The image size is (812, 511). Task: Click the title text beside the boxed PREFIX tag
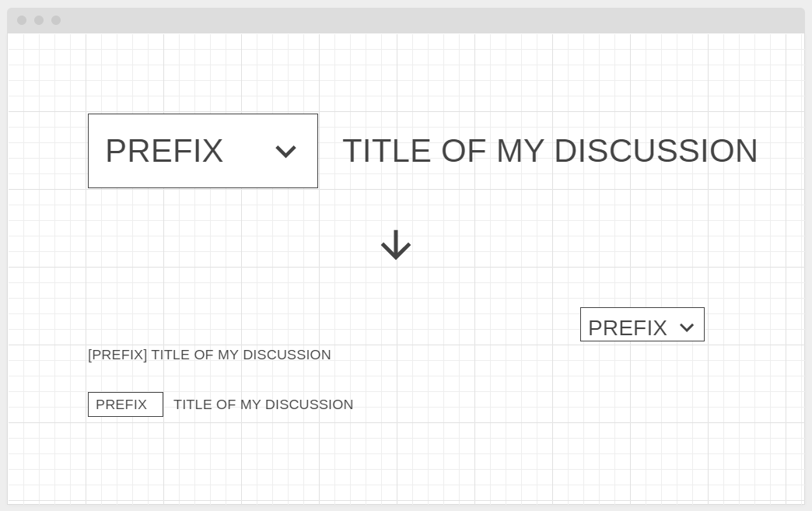pos(263,404)
